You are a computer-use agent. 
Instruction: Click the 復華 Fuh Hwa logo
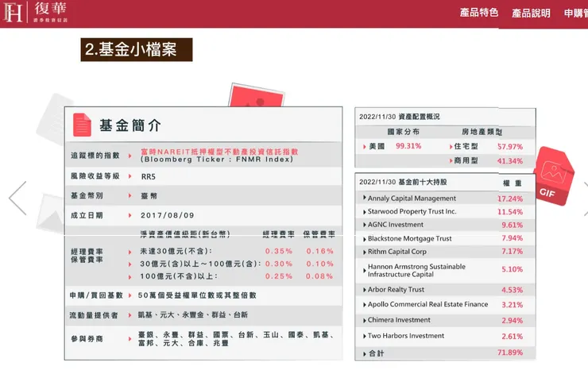coord(36,12)
